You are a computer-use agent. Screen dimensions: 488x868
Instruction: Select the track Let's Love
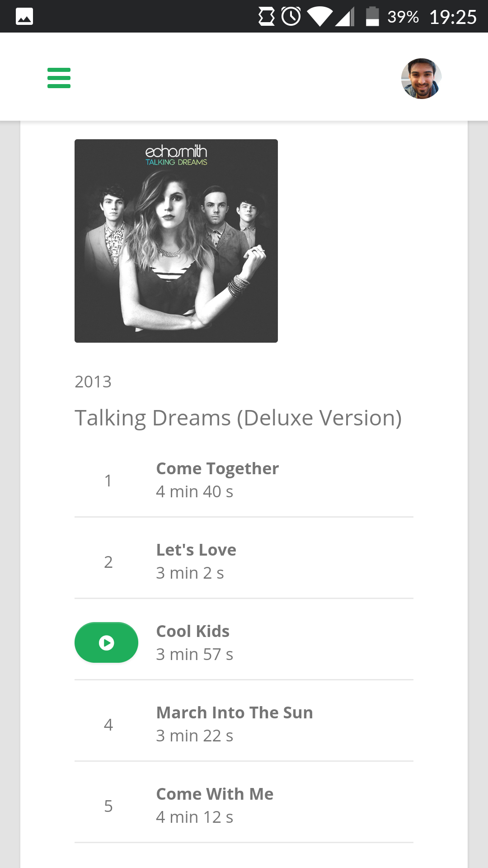[x=196, y=550]
